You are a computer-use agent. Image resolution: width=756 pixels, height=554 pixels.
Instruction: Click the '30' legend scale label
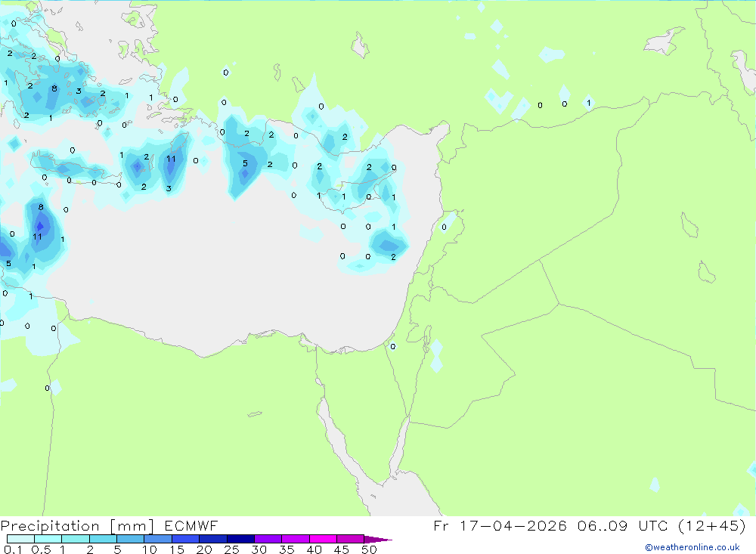point(259,549)
